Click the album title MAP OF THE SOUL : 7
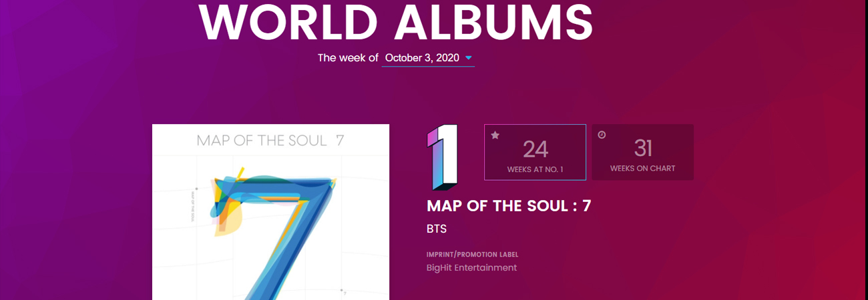 tap(509, 206)
